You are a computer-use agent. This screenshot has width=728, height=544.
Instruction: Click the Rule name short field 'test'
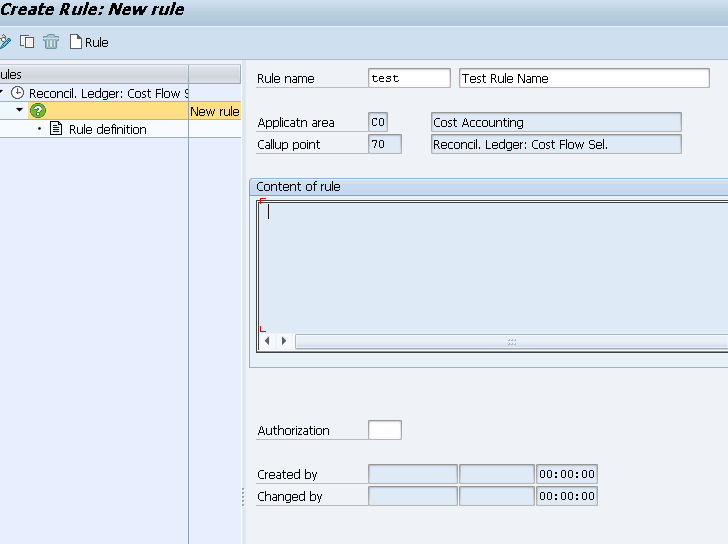tap(409, 78)
